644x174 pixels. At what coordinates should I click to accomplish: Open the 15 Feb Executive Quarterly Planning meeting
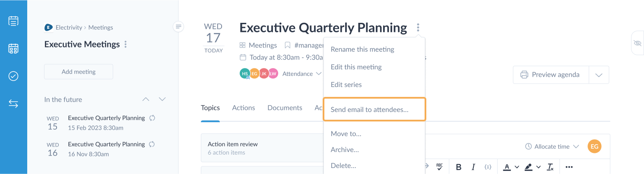(x=106, y=122)
